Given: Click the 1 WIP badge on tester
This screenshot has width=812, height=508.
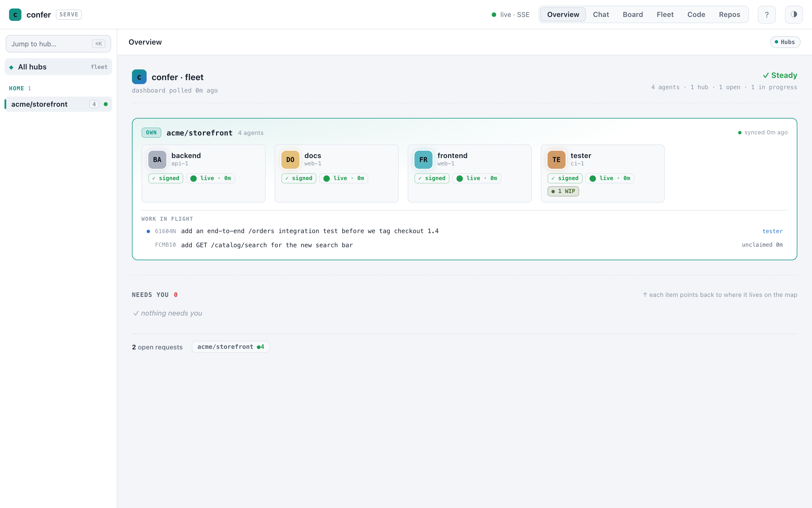Looking at the screenshot, I should point(563,191).
